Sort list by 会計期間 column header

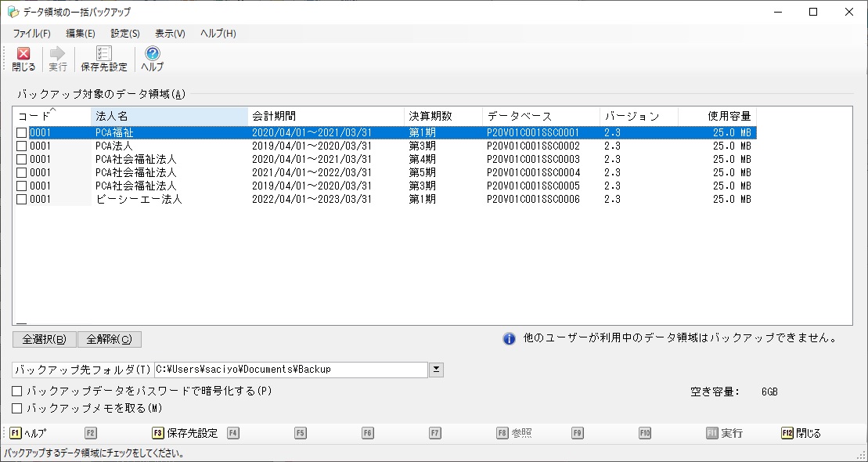click(325, 116)
